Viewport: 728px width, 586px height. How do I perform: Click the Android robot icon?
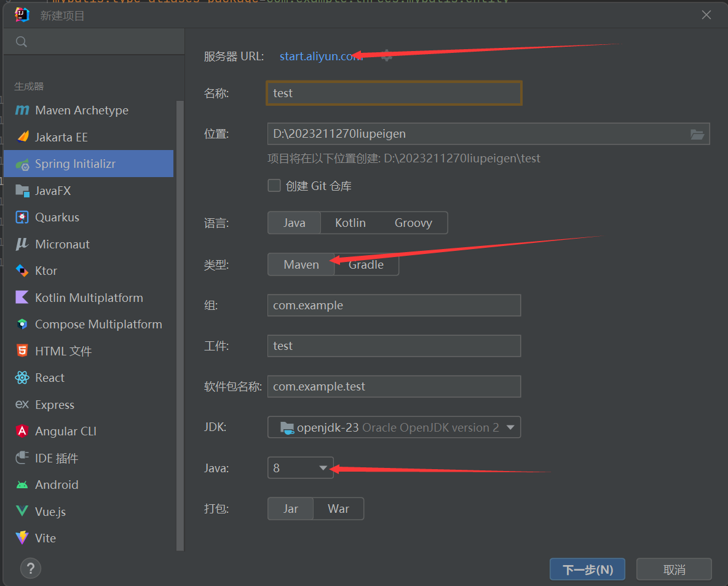pos(22,485)
